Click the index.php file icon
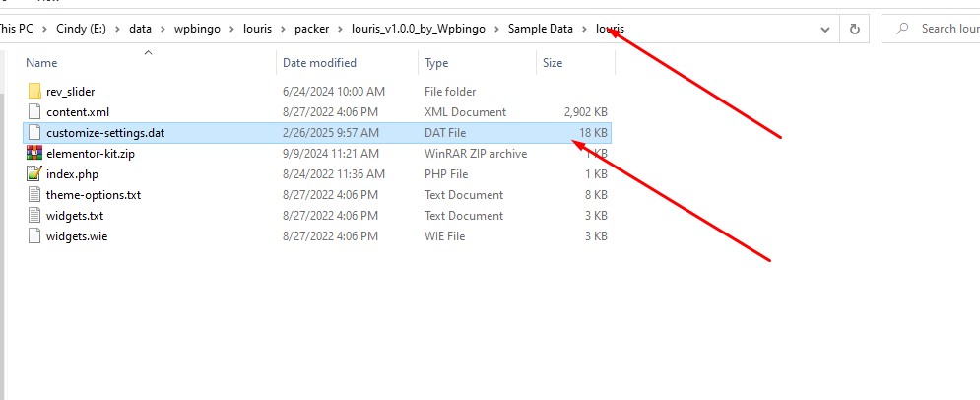 point(34,174)
